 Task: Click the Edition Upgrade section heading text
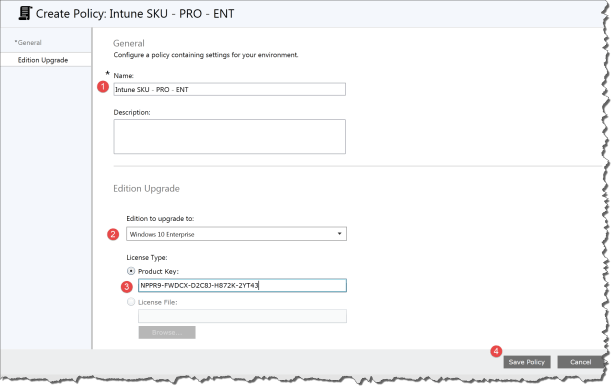[146, 189]
